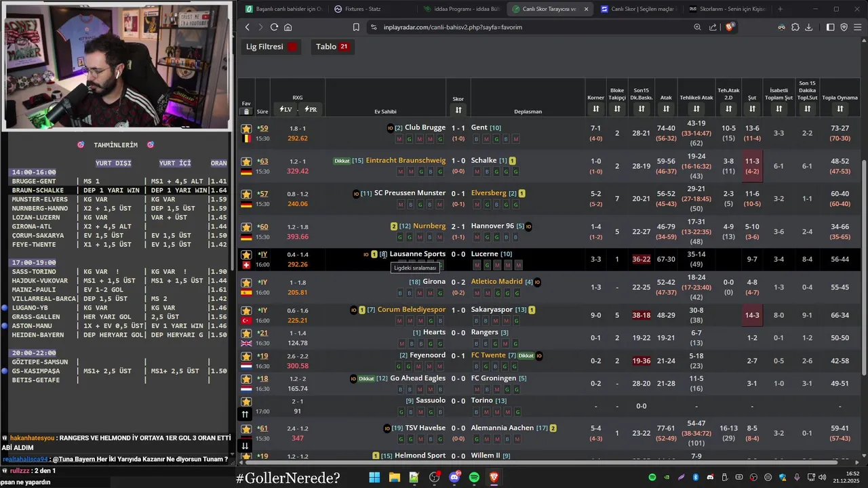This screenshot has width=868, height=488.
Task: Open Discord taskbar icon
Action: (454, 478)
